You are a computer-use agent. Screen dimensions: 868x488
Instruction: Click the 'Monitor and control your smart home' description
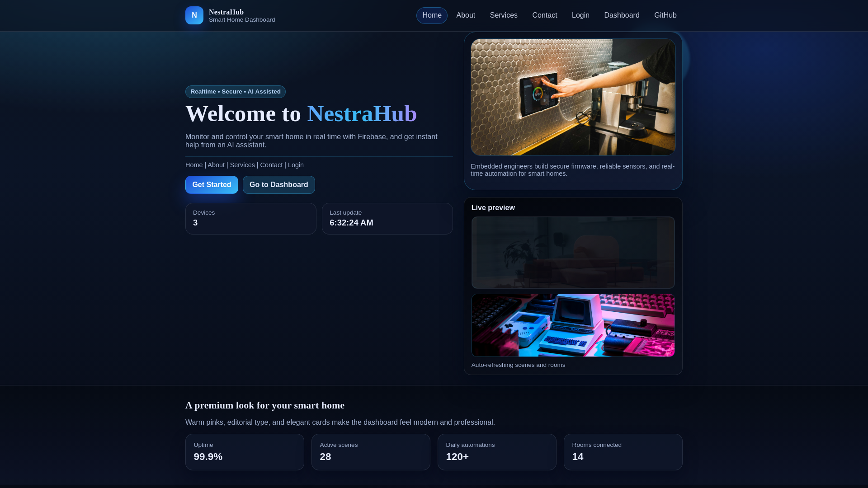(311, 141)
